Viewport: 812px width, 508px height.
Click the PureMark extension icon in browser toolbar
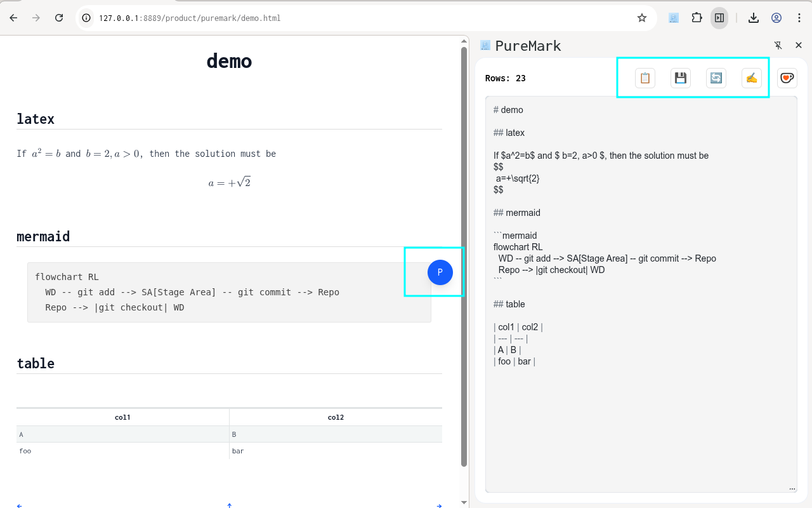click(674, 18)
